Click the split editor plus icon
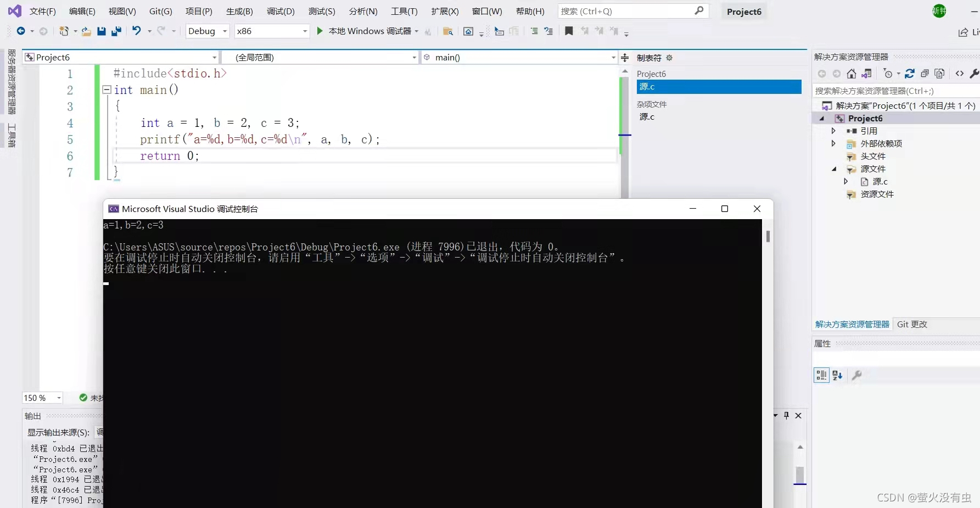 (x=625, y=58)
